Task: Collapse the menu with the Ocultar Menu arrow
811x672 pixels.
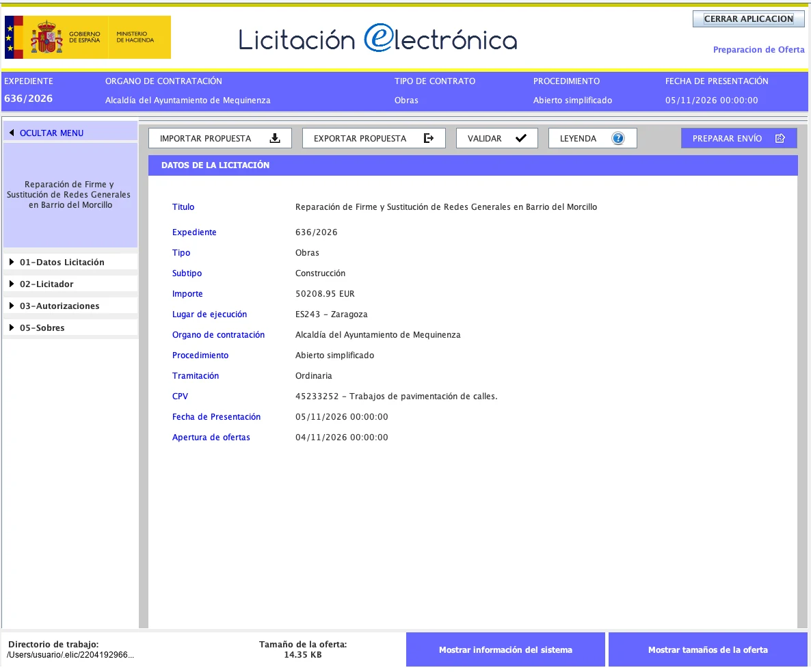Action: coord(12,133)
